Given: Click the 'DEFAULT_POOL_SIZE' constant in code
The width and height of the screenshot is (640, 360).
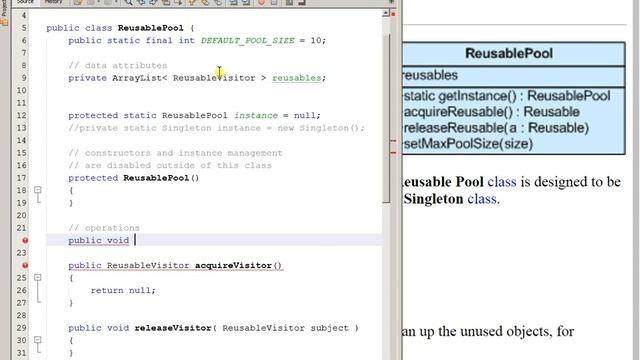Looking at the screenshot, I should pos(247,40).
